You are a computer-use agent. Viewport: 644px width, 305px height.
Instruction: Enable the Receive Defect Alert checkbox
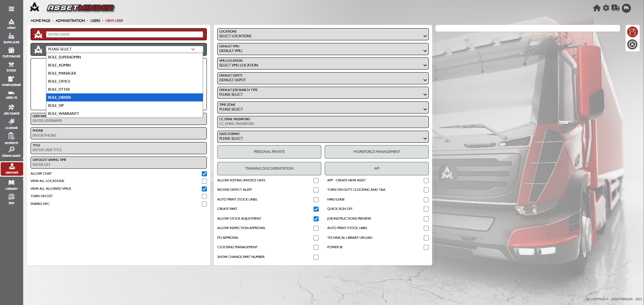(316, 190)
